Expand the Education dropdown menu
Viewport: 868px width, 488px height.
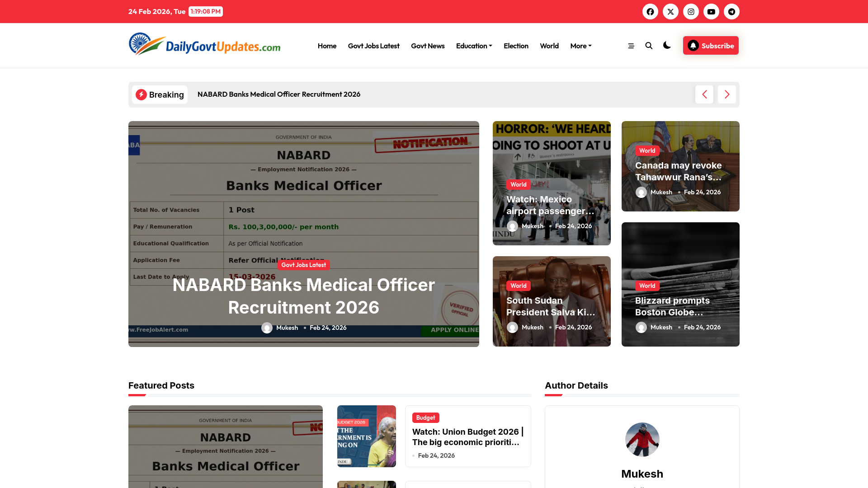coord(474,46)
